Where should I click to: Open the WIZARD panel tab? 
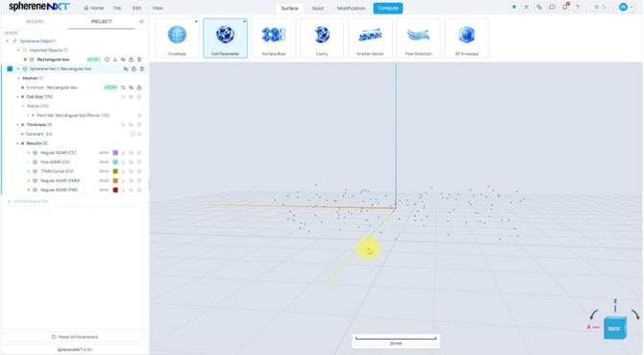[x=35, y=22]
